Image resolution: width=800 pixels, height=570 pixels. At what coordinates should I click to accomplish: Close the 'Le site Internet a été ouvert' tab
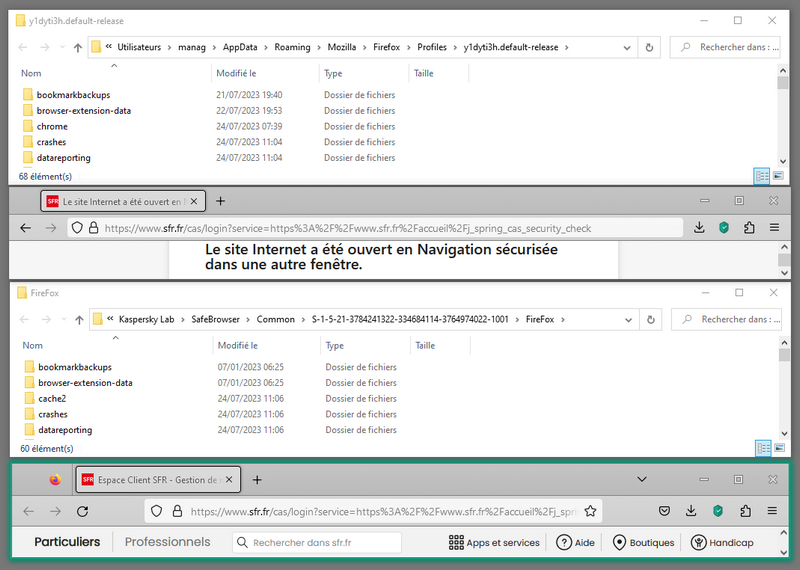[194, 202]
